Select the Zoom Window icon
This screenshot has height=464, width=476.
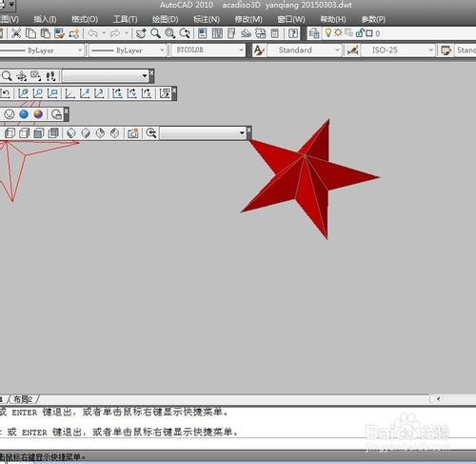point(170,33)
